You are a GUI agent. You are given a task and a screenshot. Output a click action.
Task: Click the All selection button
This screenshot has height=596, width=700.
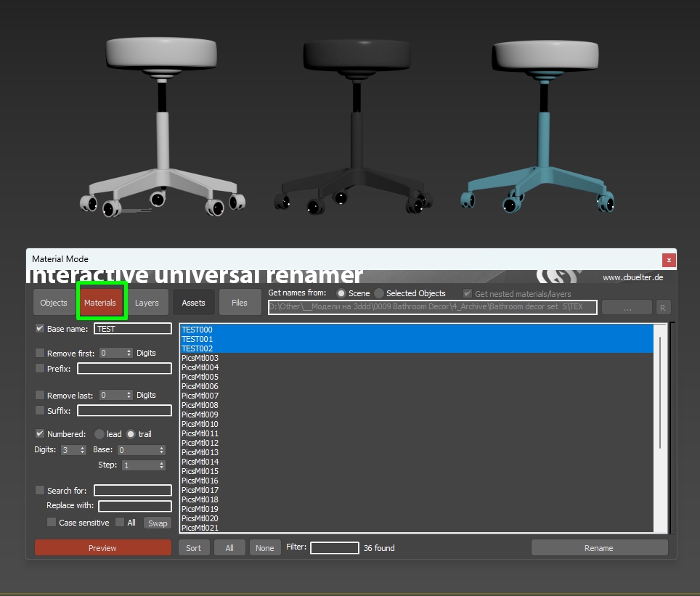click(229, 548)
